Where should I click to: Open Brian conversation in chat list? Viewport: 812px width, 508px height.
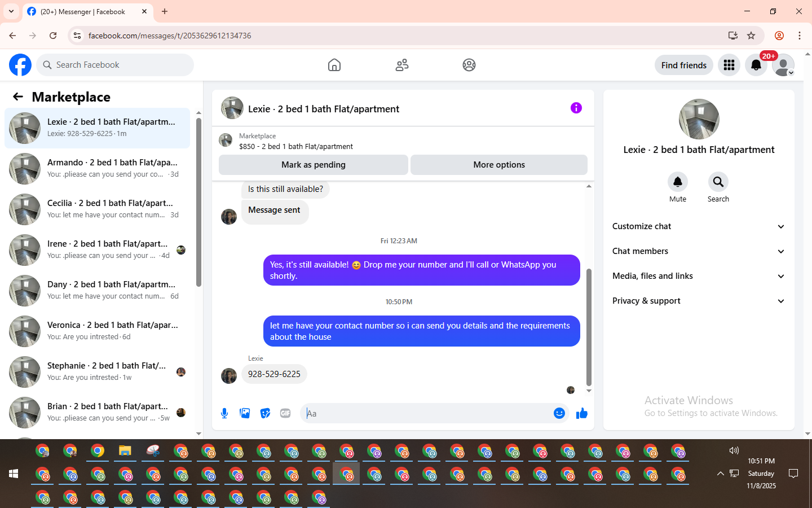pyautogui.click(x=98, y=413)
